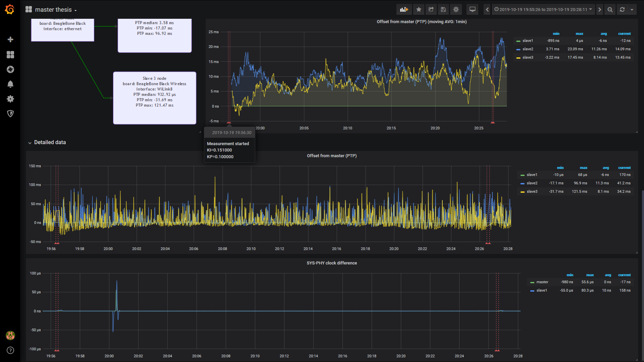
Task: Toggle slave1 series in SYS-PHY legend
Action: point(541,290)
